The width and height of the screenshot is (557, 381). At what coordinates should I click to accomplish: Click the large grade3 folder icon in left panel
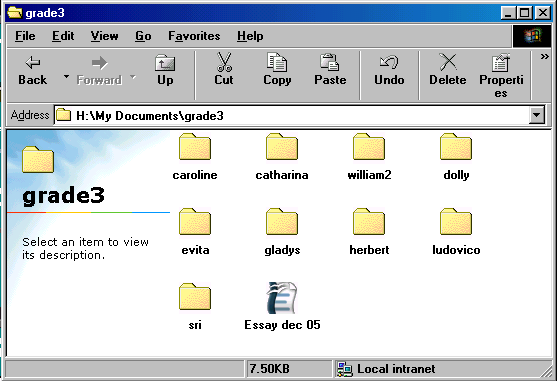38,159
